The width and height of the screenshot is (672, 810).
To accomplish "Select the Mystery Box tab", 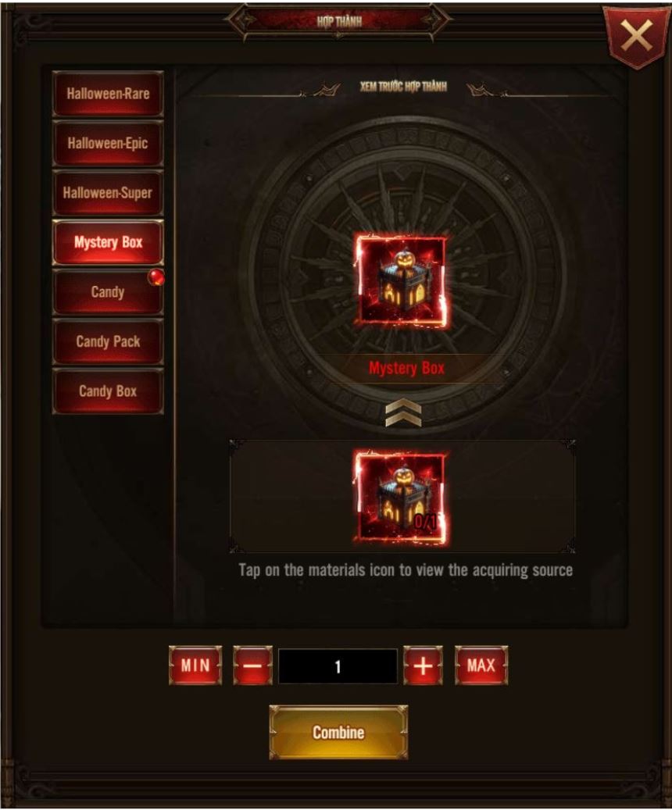I will tap(108, 242).
